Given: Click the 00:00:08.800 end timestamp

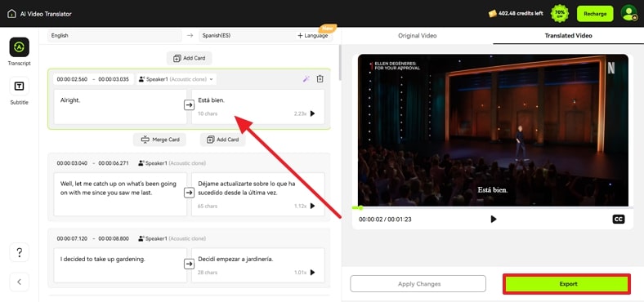Looking at the screenshot, I should [x=114, y=238].
